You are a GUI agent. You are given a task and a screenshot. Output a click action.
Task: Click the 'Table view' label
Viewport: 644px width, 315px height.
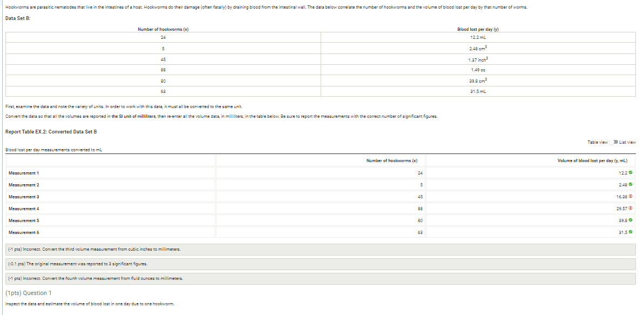click(598, 142)
